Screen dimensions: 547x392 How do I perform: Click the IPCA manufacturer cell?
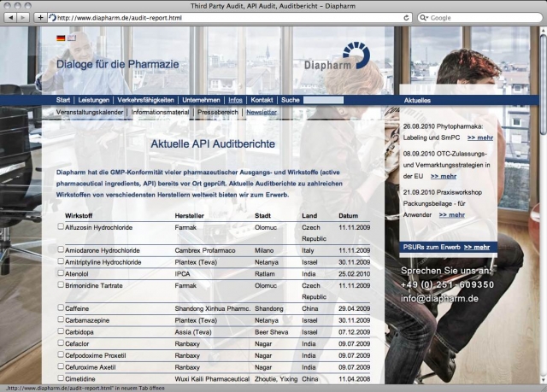click(x=182, y=274)
